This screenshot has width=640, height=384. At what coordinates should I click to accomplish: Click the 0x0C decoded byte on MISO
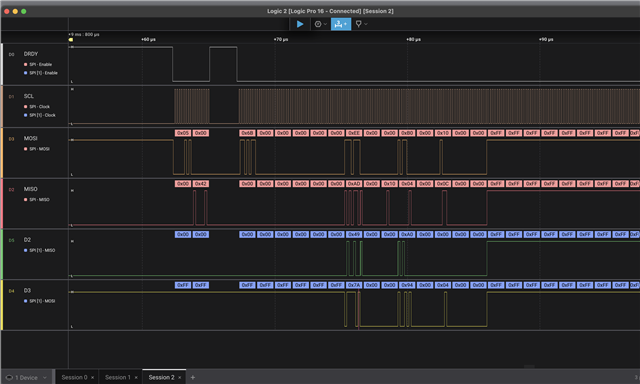point(442,184)
